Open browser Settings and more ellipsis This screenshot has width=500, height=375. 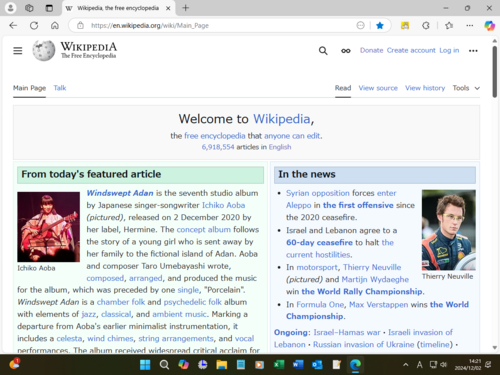pos(470,26)
